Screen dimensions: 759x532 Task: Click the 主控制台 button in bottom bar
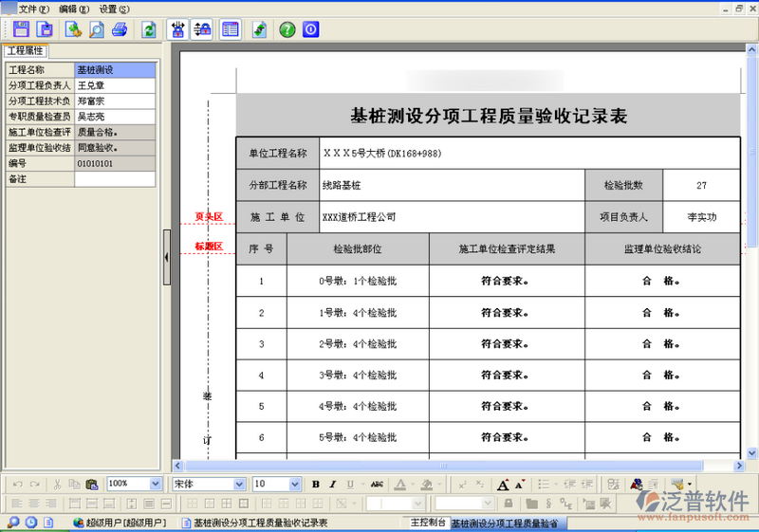427,523
